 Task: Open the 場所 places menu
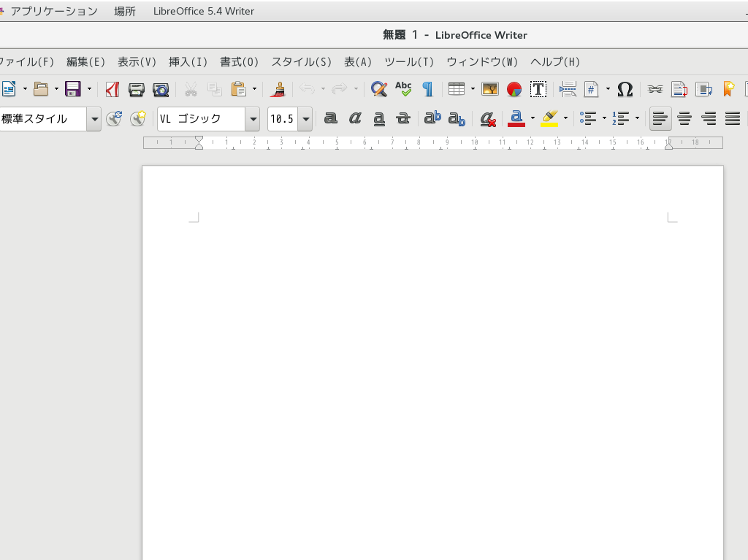coord(125,11)
